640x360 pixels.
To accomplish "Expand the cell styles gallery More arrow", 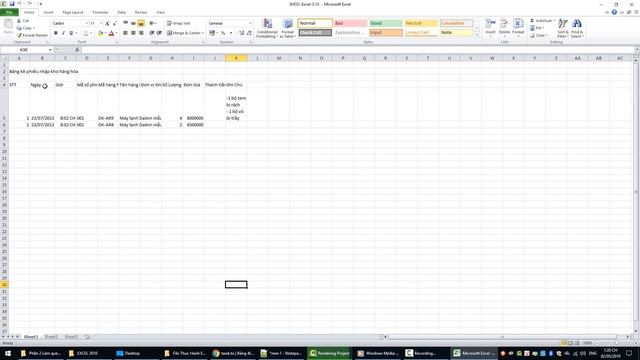I will point(477,36).
